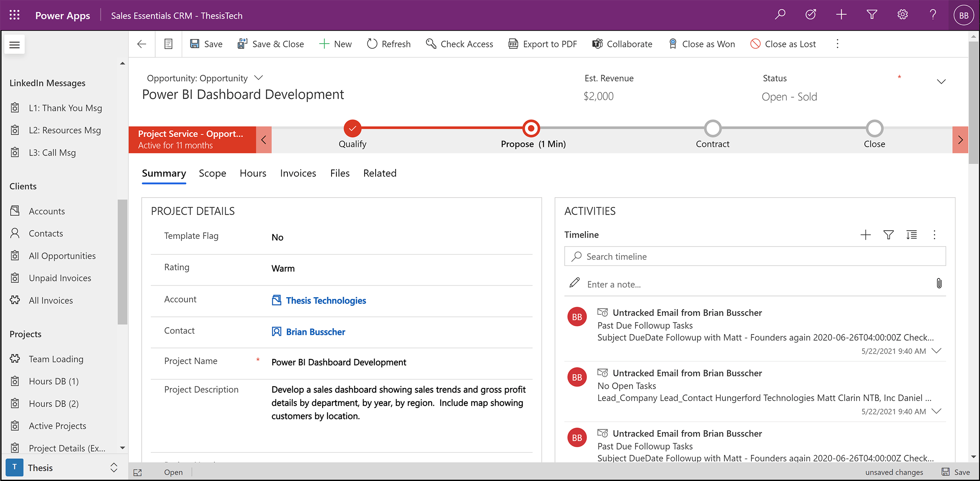The image size is (980, 481).
Task: Open the app launcher waffle icon
Action: tap(15, 15)
